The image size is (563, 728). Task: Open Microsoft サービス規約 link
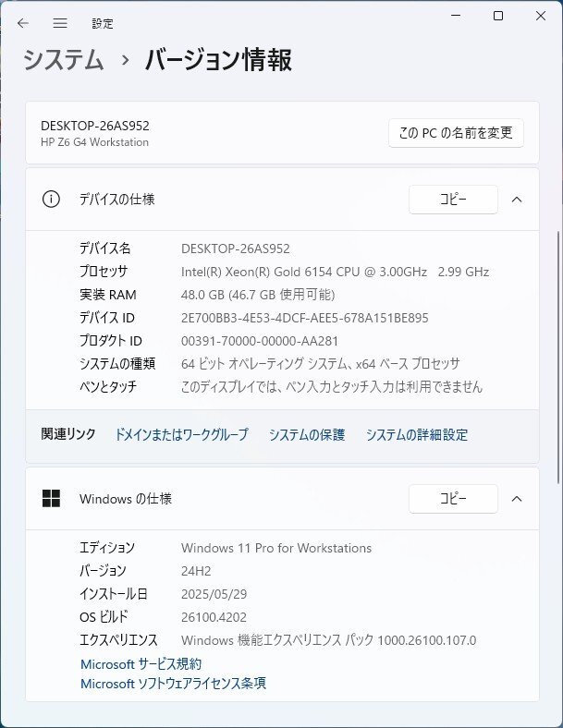141,664
